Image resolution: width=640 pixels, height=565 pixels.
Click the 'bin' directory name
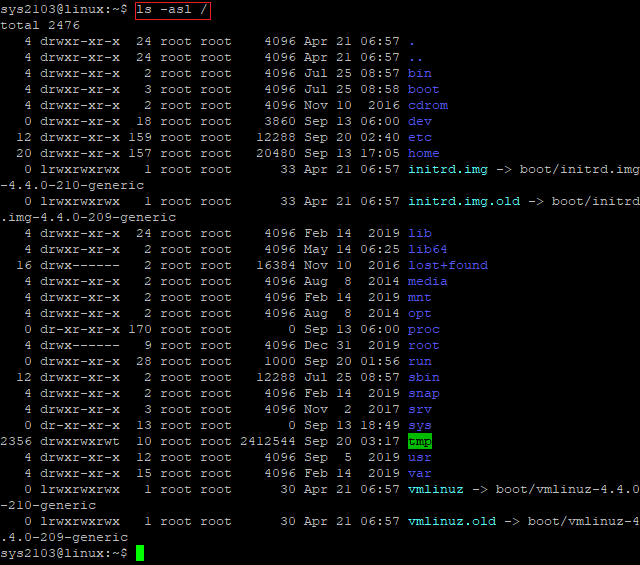[x=420, y=73]
